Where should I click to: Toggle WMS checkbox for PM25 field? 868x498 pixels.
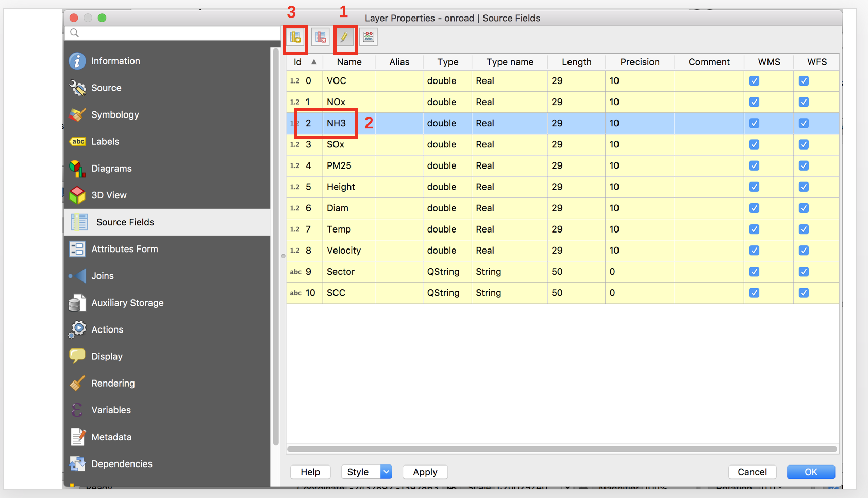pyautogui.click(x=754, y=165)
